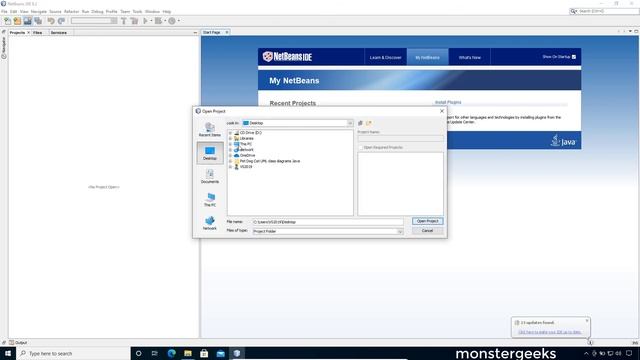Toggle Show On Startup checkbox

pos(574,57)
